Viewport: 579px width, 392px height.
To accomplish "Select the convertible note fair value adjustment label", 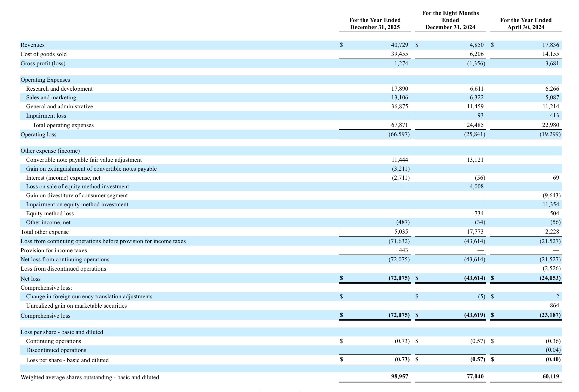I will click(84, 160).
